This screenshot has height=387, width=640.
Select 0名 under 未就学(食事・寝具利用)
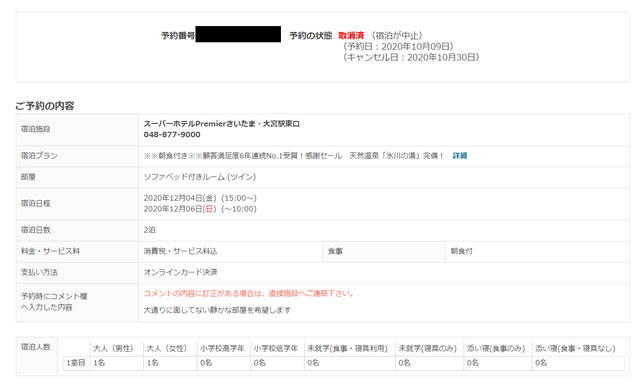(313, 363)
